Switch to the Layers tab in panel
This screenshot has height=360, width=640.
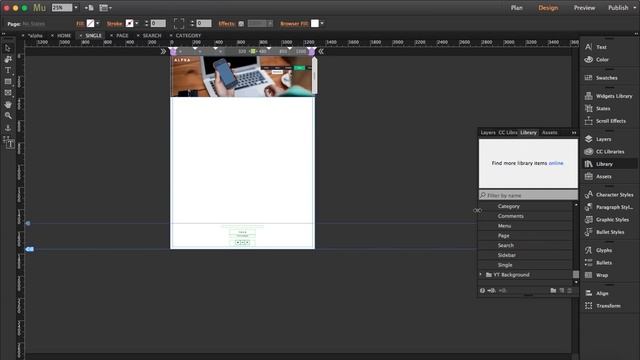[488, 133]
